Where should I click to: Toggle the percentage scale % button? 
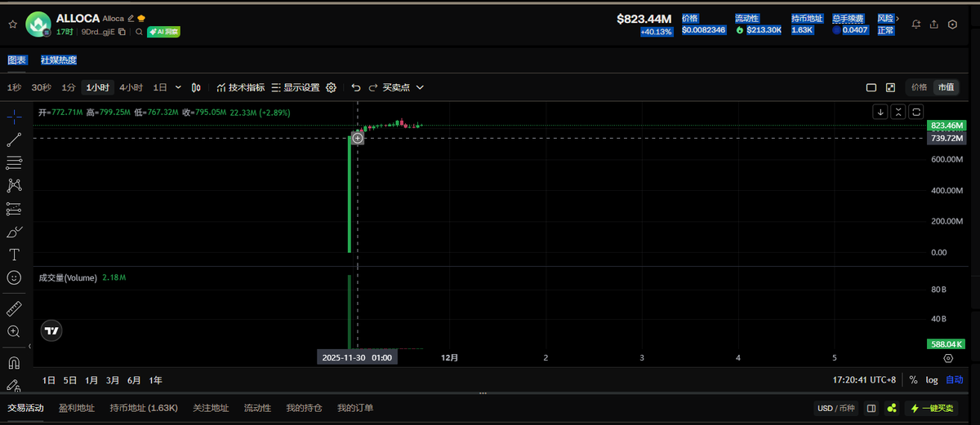(912, 380)
